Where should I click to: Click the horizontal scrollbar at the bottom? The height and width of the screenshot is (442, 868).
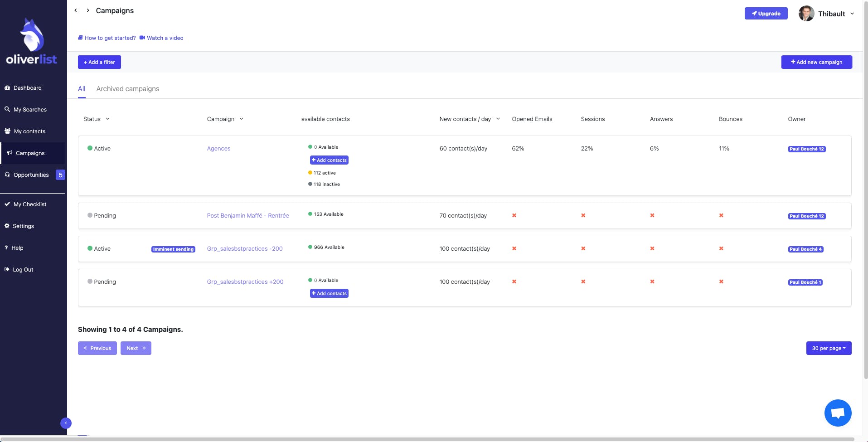click(426, 439)
